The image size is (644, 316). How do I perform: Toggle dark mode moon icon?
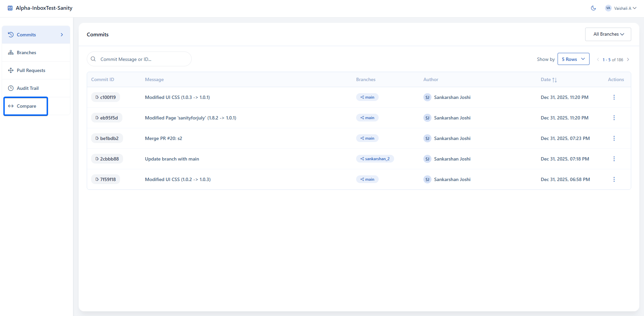point(593,8)
